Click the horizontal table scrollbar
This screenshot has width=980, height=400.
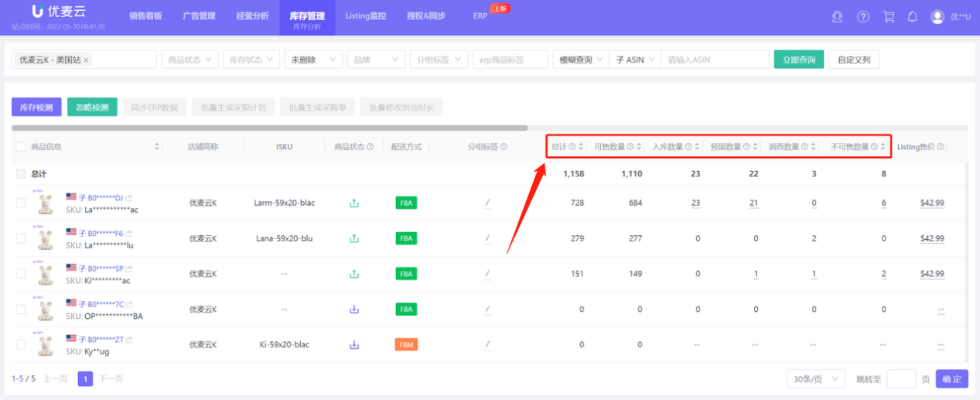[x=269, y=128]
